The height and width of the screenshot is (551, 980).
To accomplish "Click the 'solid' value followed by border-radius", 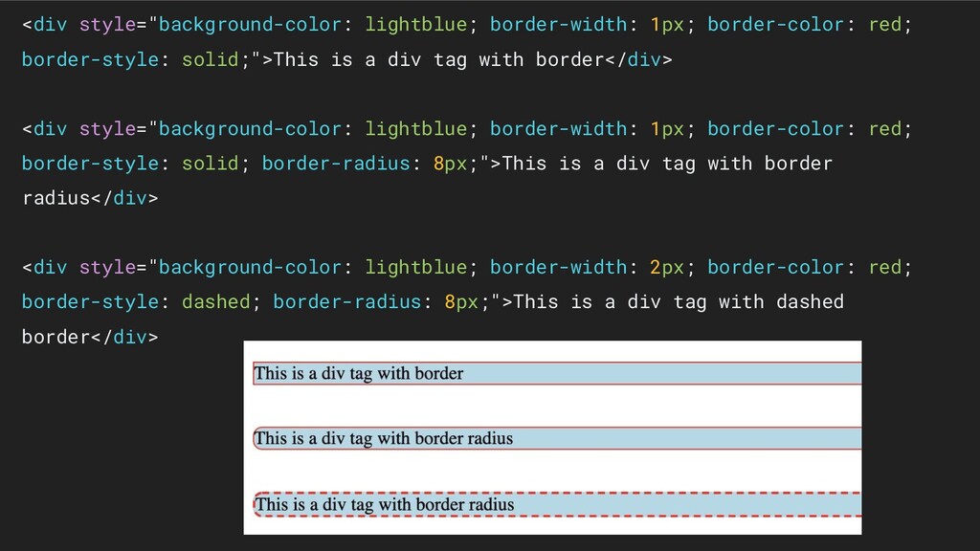I will tap(210, 164).
